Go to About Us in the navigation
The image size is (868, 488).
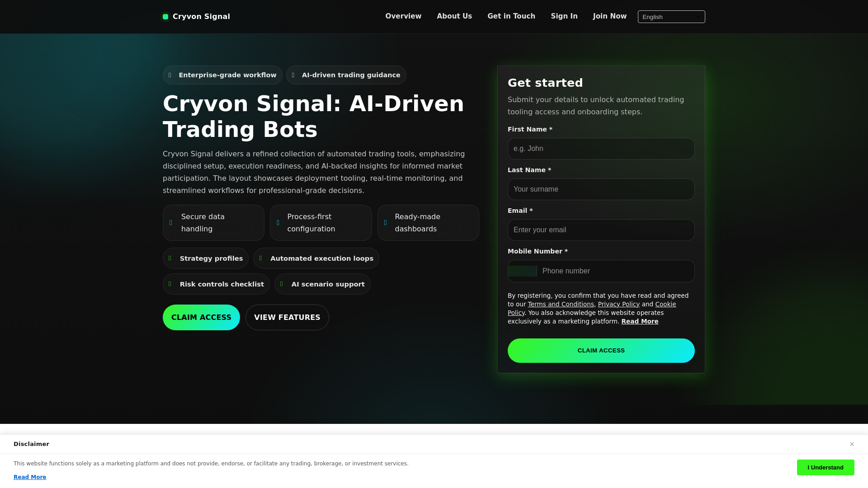click(454, 16)
